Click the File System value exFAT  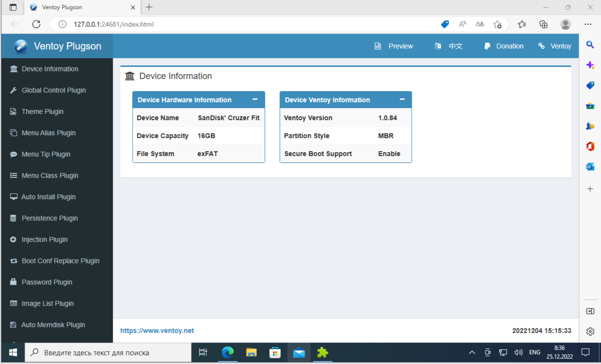click(207, 154)
